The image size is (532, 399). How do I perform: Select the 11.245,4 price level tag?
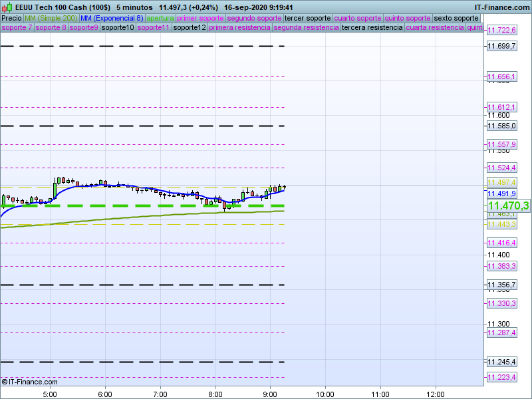[x=501, y=362]
